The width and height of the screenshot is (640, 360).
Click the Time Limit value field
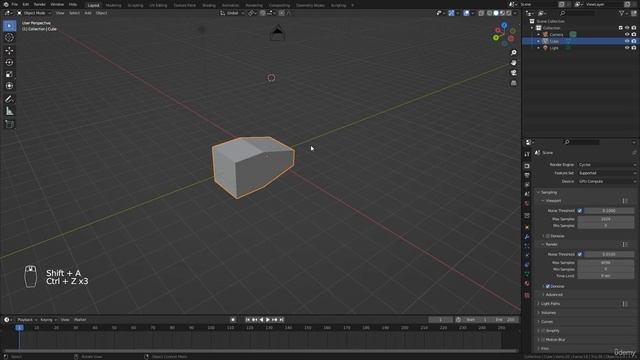[x=606, y=276]
